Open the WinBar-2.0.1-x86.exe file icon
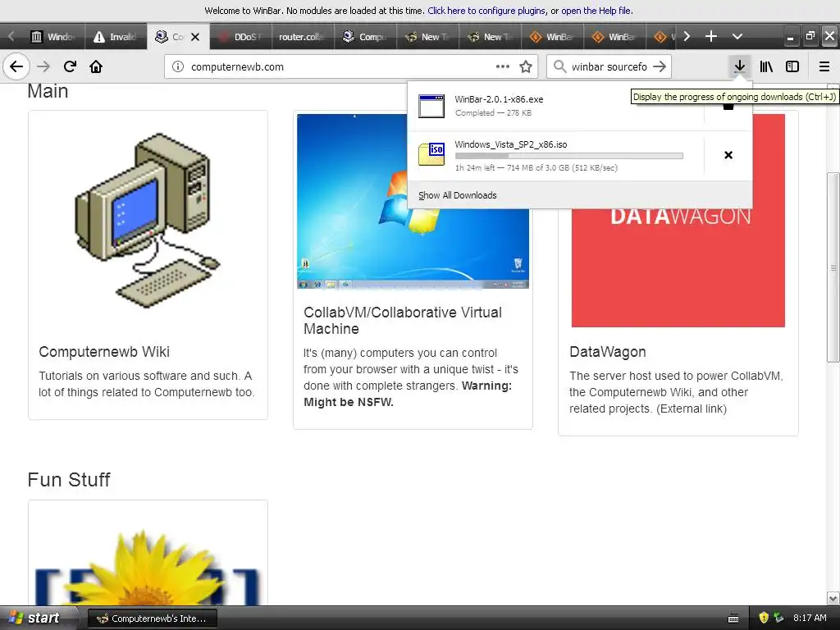The width and height of the screenshot is (840, 630). pyautogui.click(x=431, y=106)
